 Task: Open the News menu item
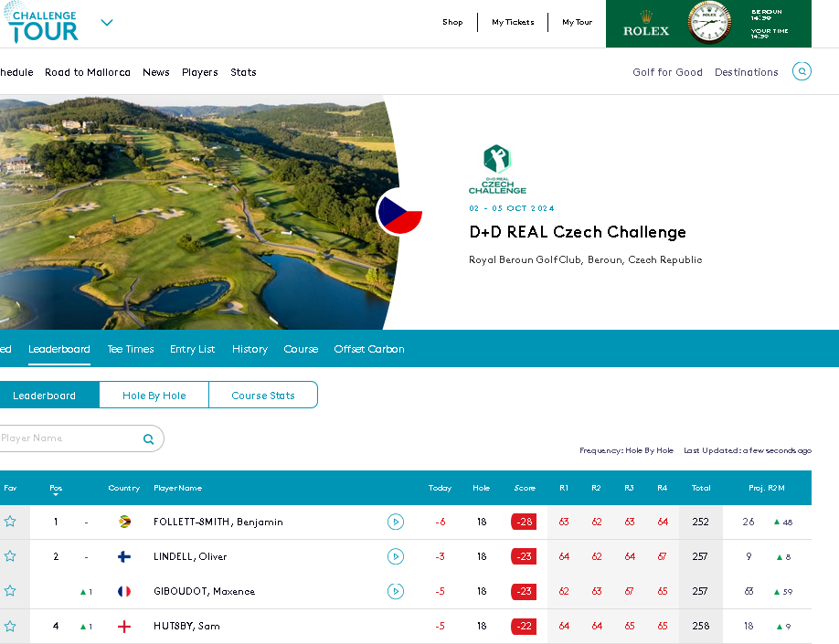[155, 72]
